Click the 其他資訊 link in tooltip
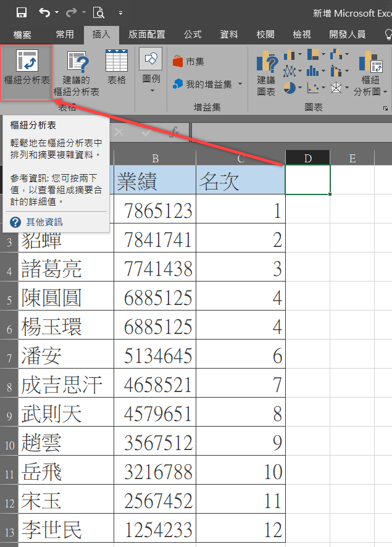 pyautogui.click(x=44, y=222)
